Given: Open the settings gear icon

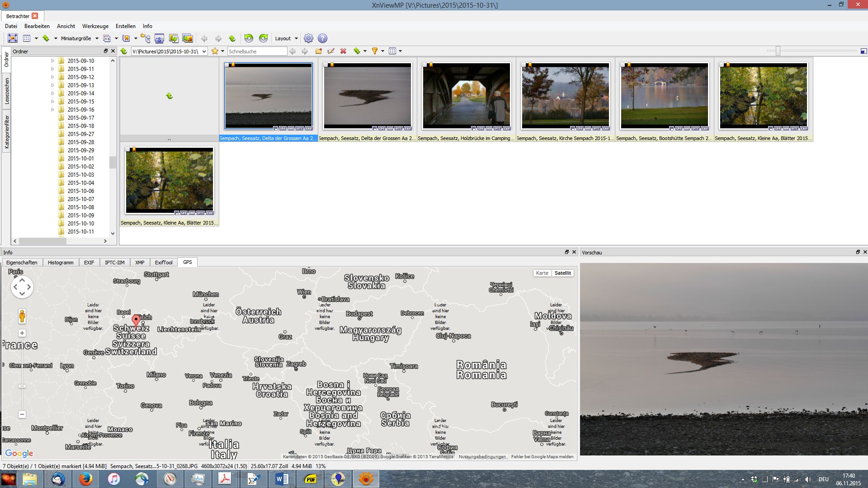Looking at the screenshot, I should click(x=308, y=38).
